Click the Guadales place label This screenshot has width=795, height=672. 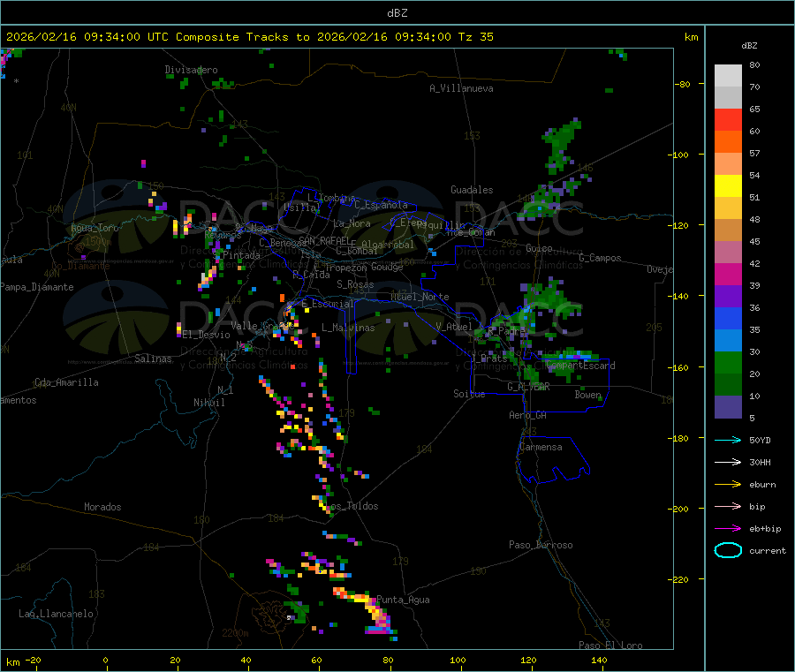472,190
